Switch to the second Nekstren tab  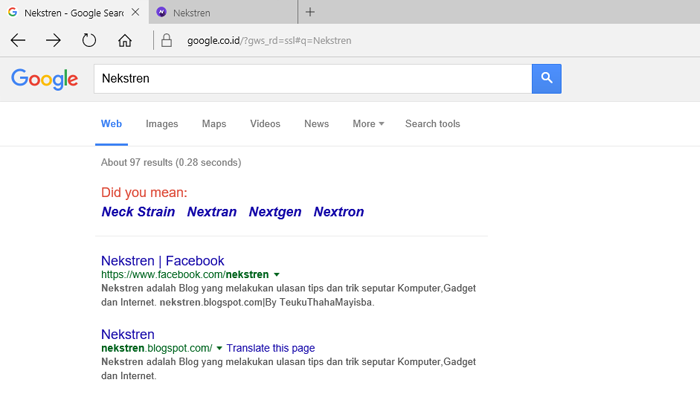[x=223, y=12]
